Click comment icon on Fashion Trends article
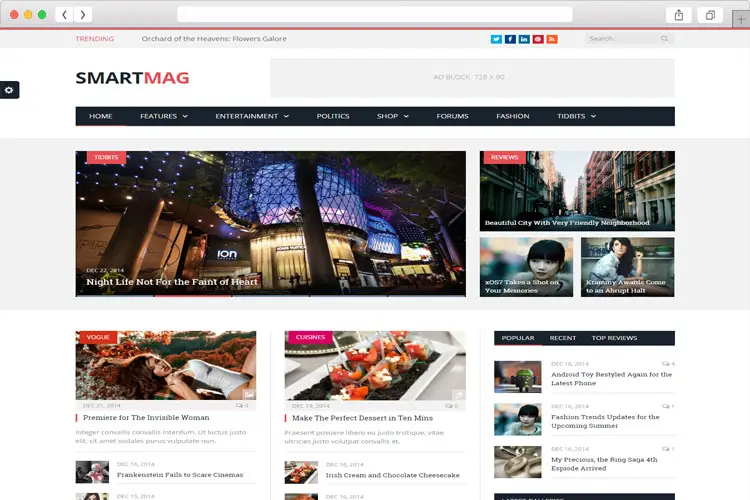Image resolution: width=750 pixels, height=500 pixels. 665,406
